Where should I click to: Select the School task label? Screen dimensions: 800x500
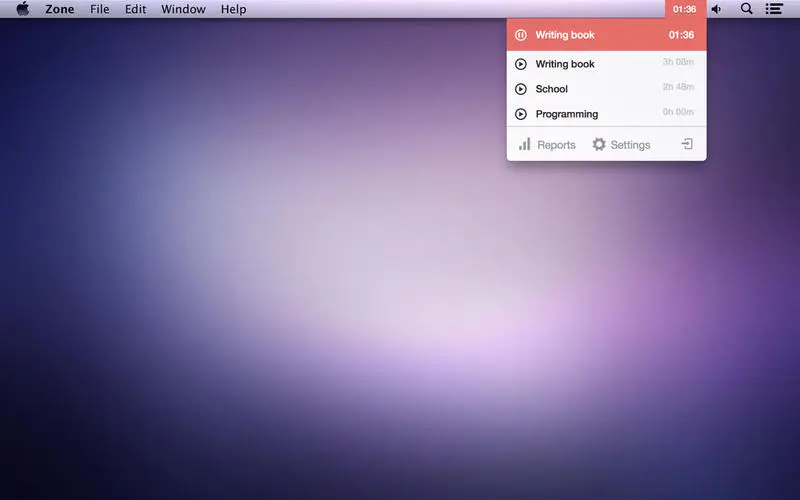552,89
